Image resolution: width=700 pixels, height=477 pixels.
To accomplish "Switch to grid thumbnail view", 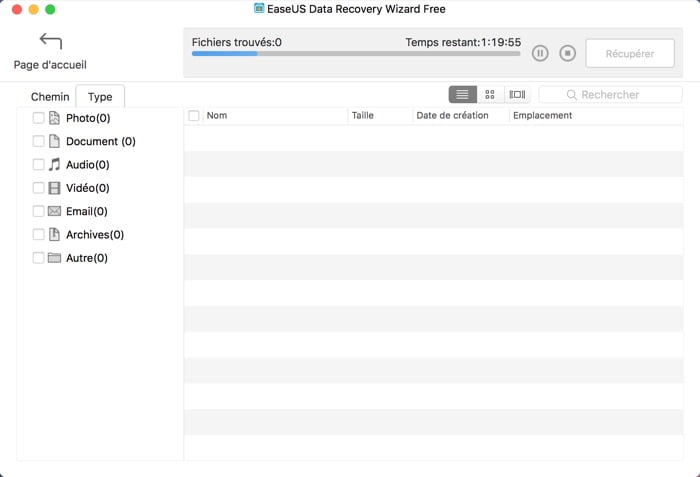I will pos(490,95).
